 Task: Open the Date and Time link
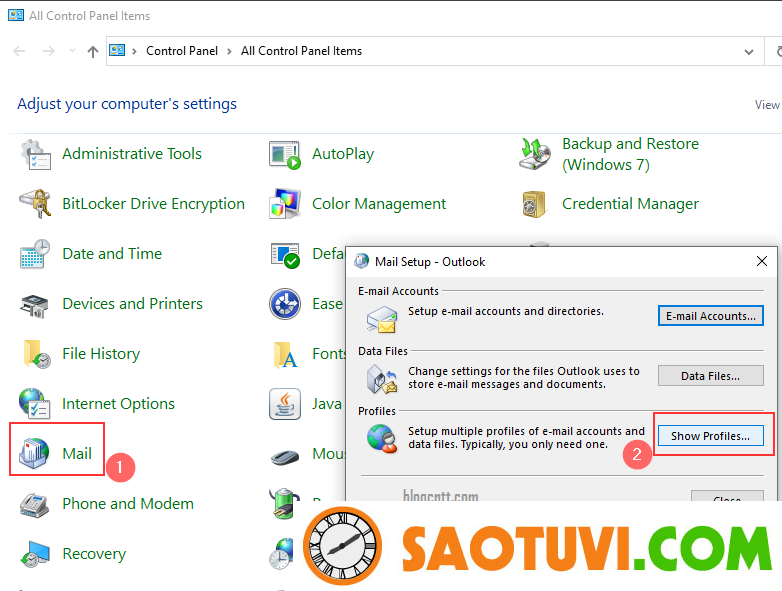click(112, 254)
